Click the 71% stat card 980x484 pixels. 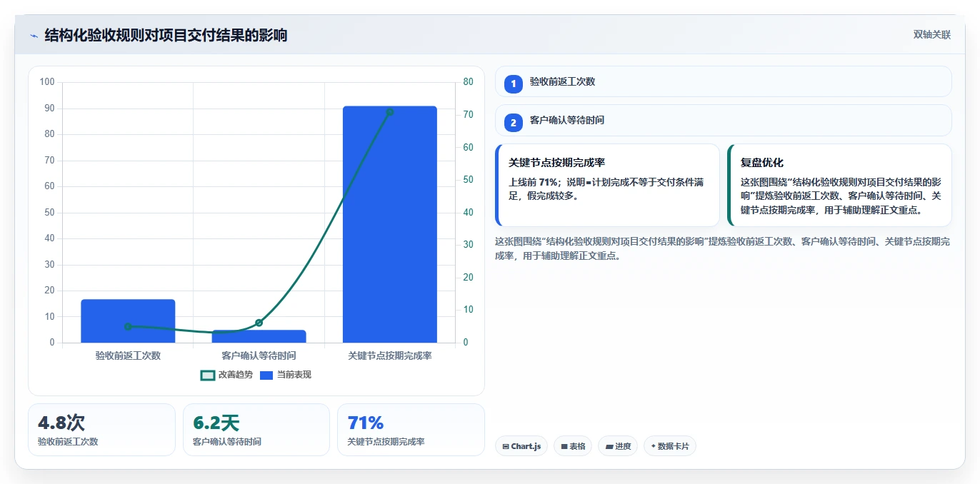(411, 430)
